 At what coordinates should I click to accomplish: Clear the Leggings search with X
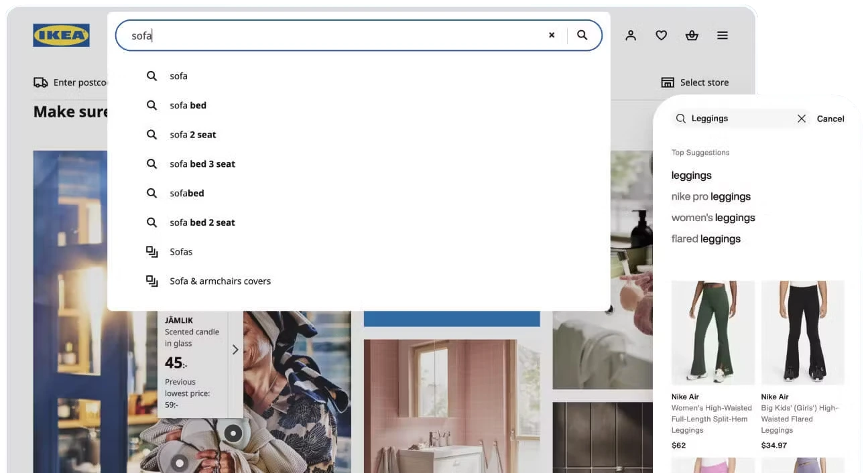[x=801, y=119]
